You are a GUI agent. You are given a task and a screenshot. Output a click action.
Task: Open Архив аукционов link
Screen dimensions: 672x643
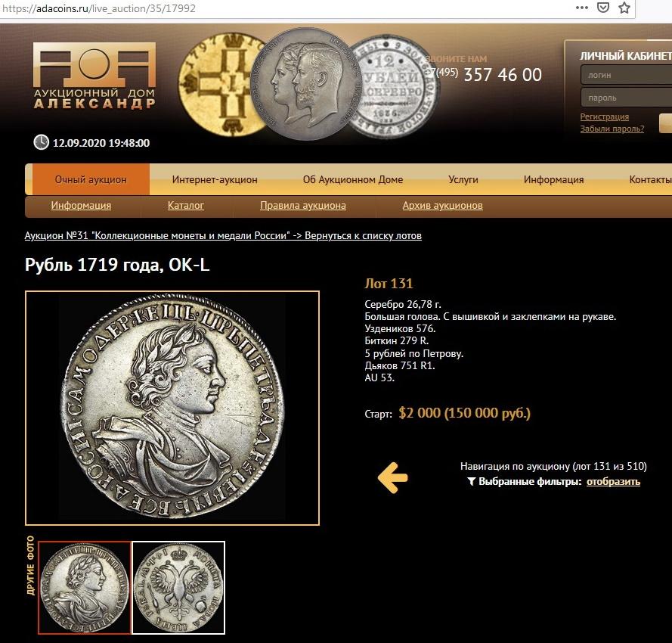click(x=442, y=206)
